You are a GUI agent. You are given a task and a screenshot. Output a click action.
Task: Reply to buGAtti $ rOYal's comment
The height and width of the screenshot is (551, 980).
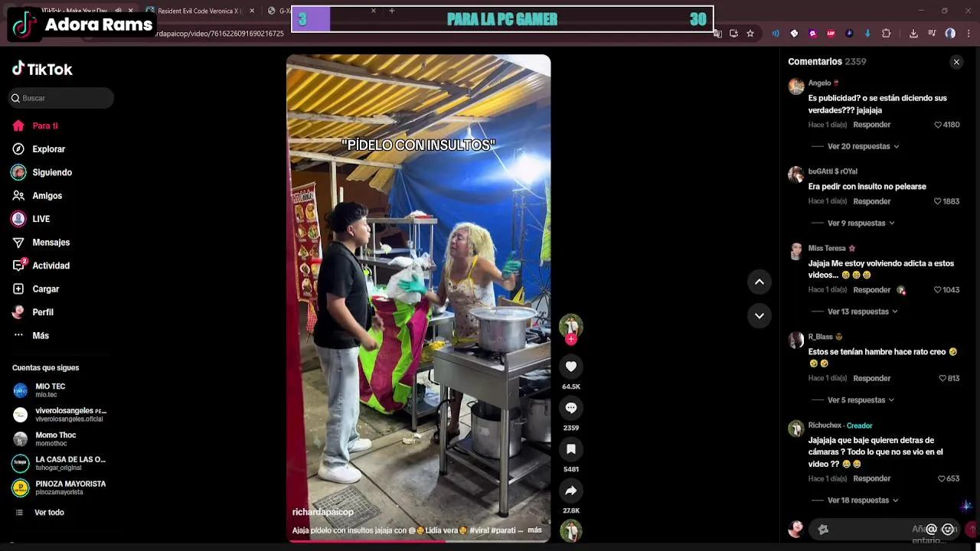click(x=871, y=201)
